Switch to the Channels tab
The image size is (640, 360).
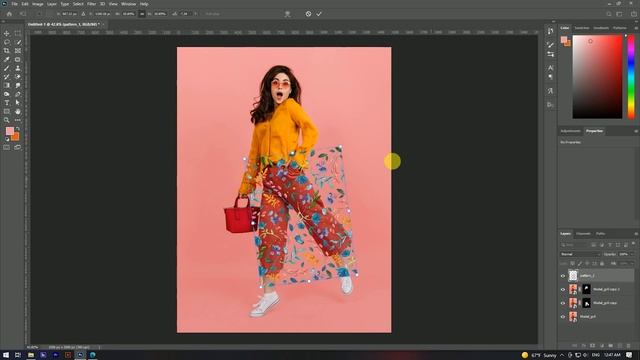tap(583, 234)
